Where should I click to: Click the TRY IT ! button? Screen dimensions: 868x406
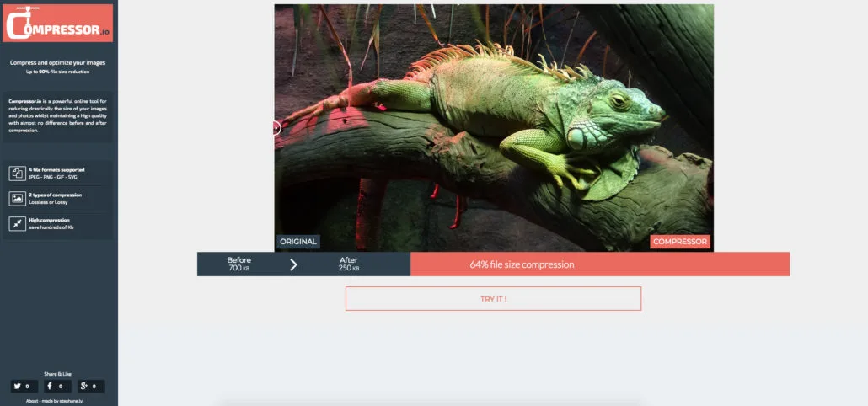493,299
